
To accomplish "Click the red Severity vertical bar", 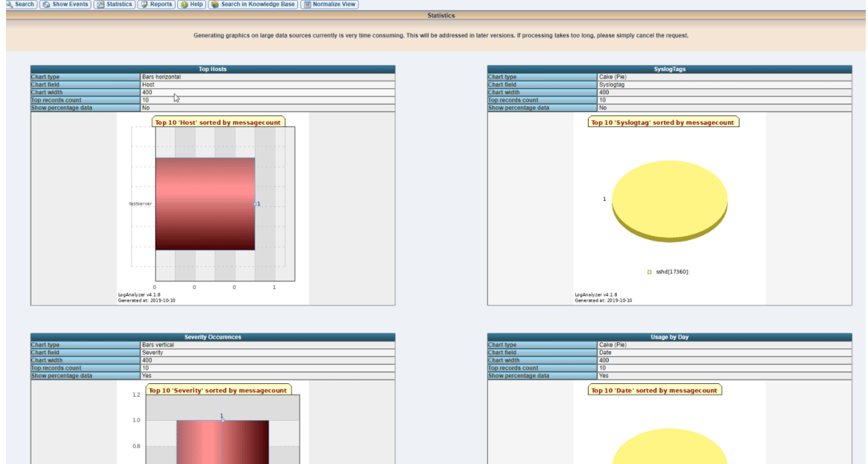I will click(223, 442).
